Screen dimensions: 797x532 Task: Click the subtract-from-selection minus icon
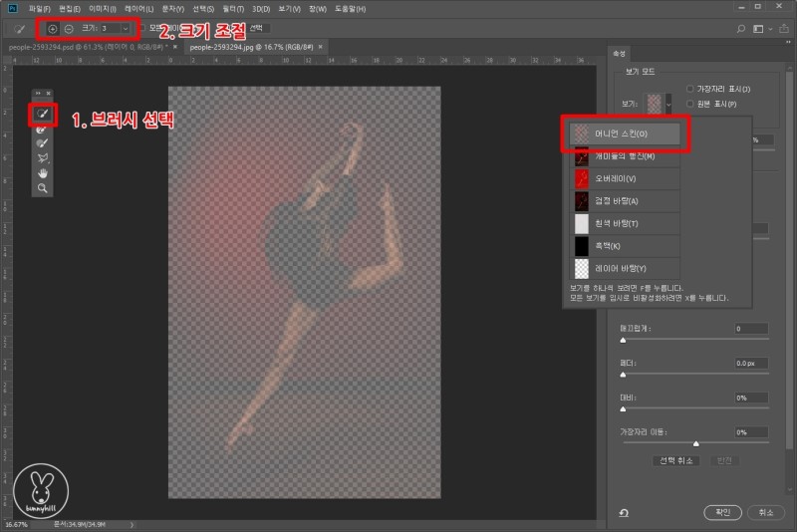69,29
